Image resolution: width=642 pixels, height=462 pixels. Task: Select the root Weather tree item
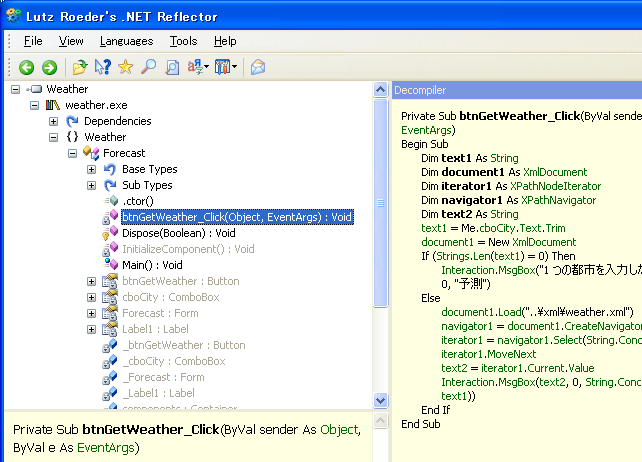click(67, 89)
